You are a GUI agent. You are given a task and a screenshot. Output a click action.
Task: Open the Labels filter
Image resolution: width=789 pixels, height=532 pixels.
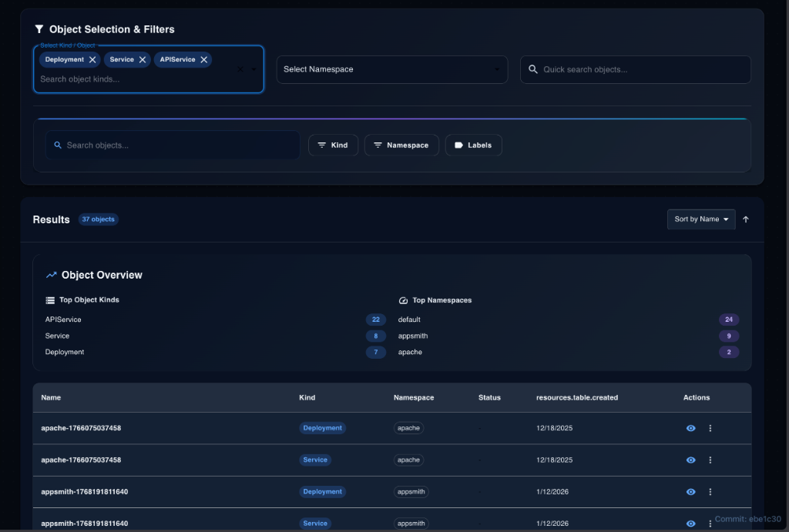473,145
